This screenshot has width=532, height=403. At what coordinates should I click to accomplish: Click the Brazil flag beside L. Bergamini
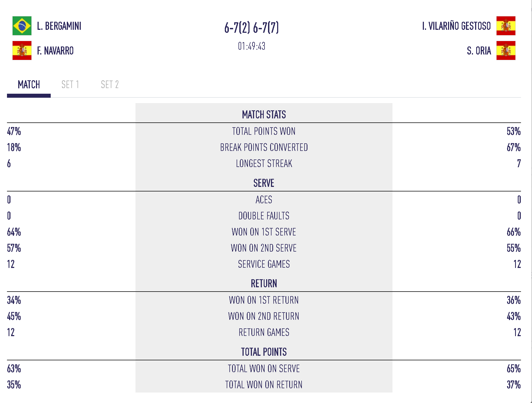coord(22,26)
